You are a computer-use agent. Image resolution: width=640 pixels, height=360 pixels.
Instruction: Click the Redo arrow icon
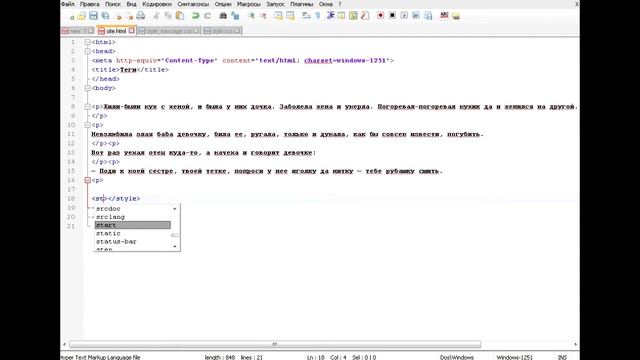click(207, 16)
